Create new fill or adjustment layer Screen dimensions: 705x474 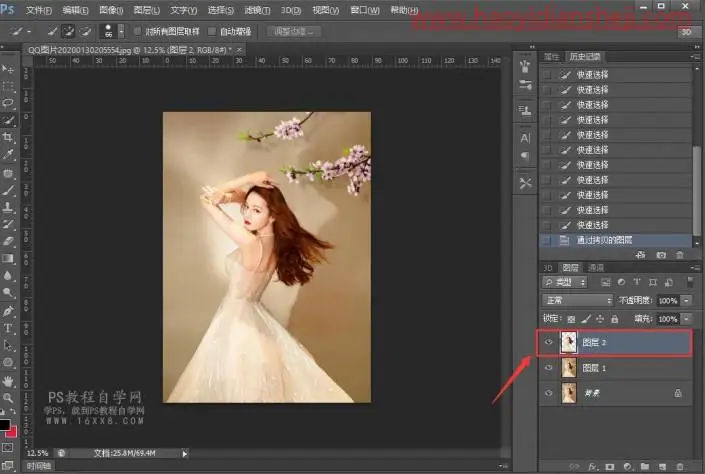click(628, 467)
